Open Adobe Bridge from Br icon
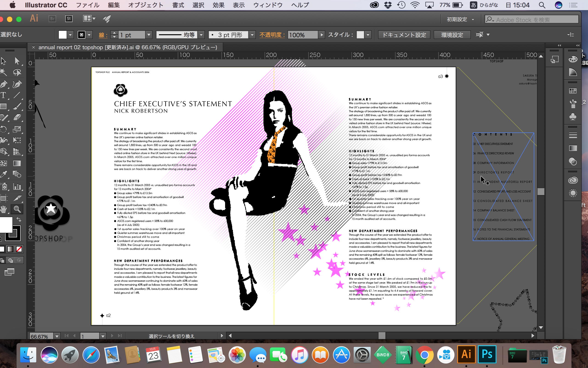Image resolution: width=588 pixels, height=368 pixels. pos(52,19)
